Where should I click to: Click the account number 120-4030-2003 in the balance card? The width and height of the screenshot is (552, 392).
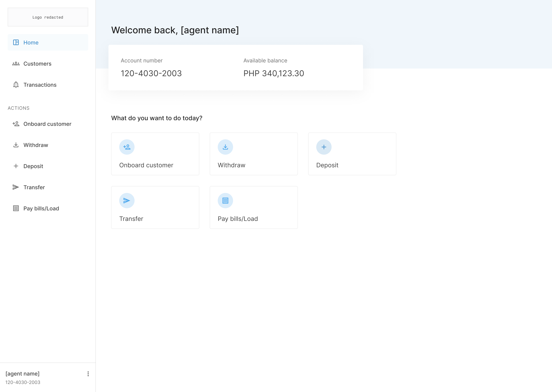point(151,73)
